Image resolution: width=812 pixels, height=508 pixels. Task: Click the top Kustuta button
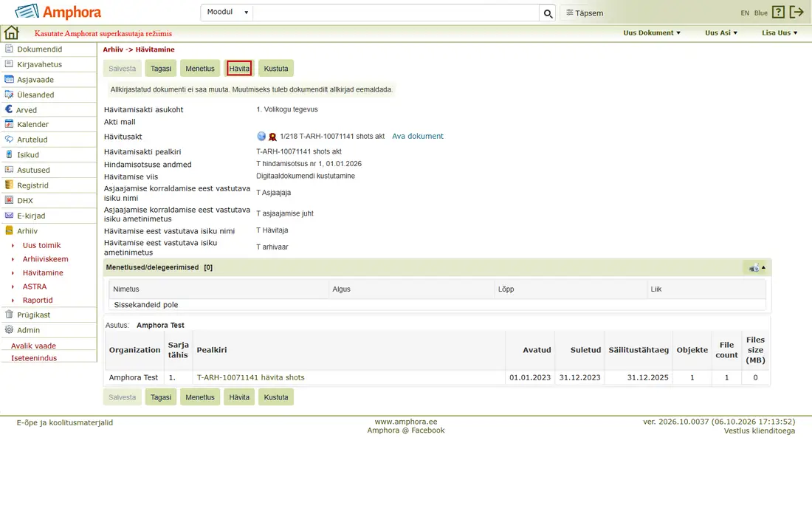pos(276,69)
